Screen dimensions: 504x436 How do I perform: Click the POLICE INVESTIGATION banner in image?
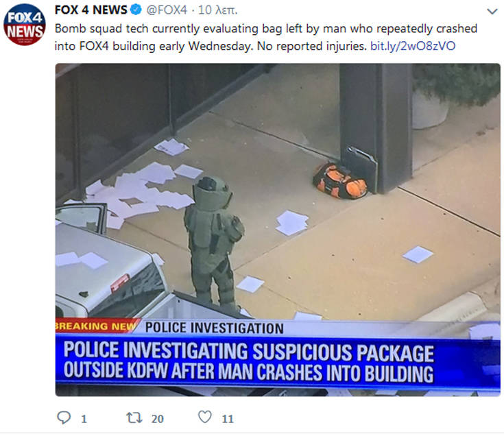[x=215, y=328]
